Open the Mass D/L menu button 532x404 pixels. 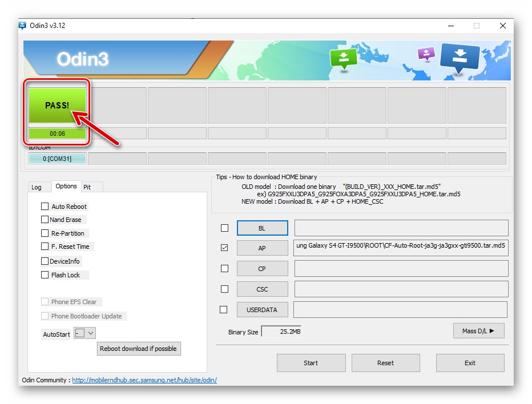pyautogui.click(x=478, y=331)
